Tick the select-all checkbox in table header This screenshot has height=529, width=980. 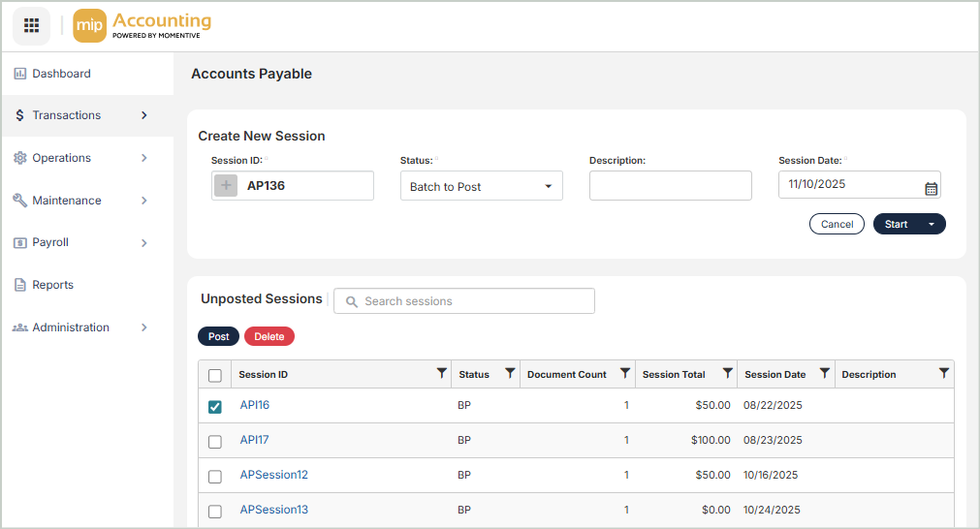215,376
